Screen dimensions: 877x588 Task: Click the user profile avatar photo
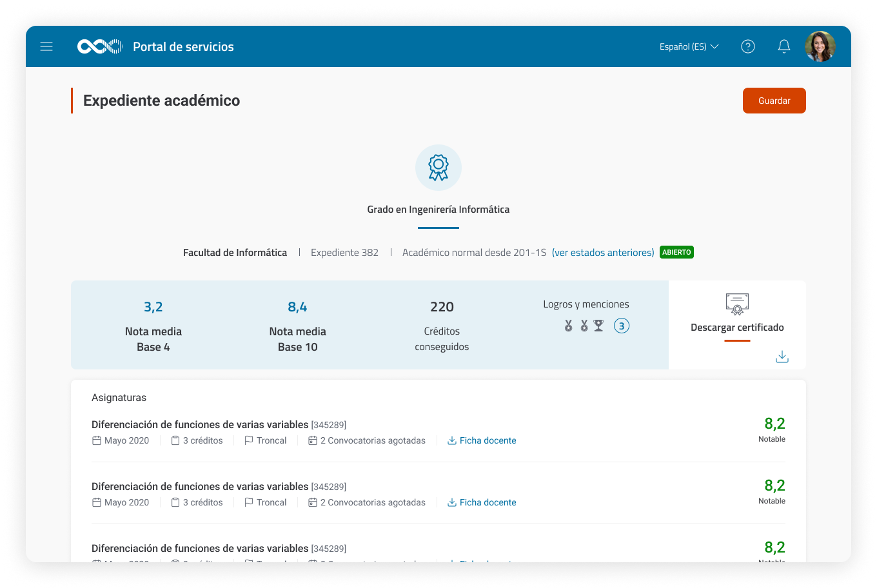(820, 46)
